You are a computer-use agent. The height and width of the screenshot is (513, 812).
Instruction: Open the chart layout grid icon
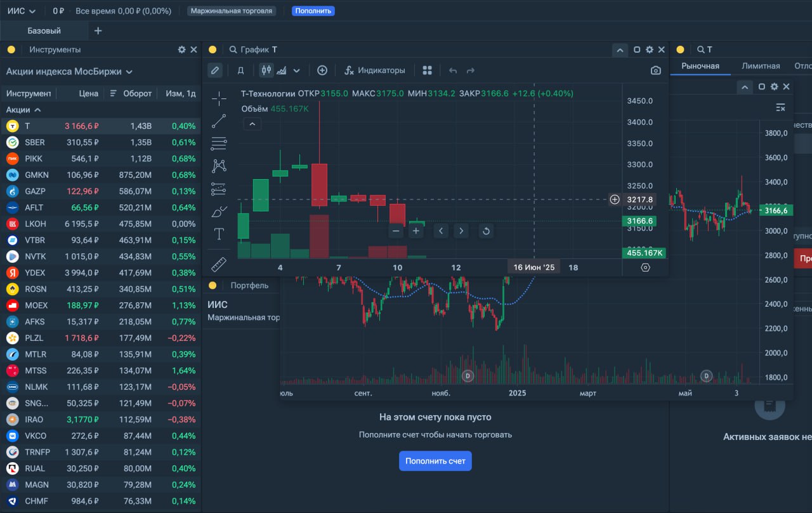pos(427,70)
